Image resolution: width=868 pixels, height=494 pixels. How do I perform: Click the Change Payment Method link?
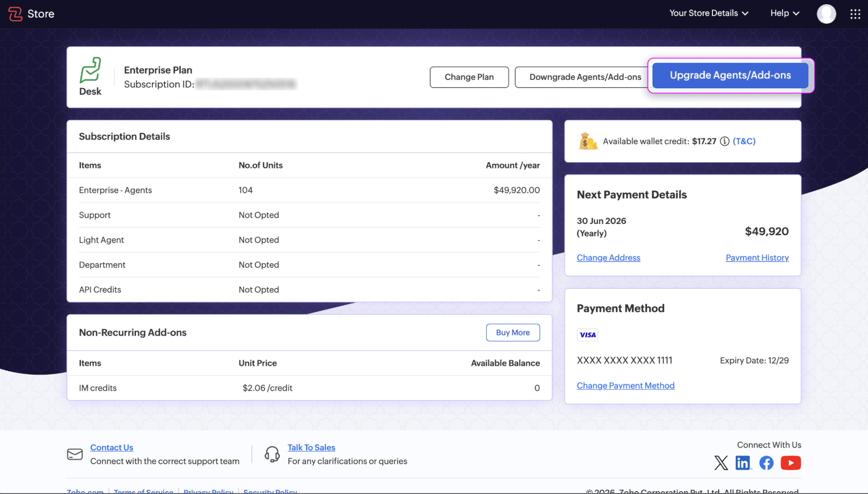pos(625,386)
